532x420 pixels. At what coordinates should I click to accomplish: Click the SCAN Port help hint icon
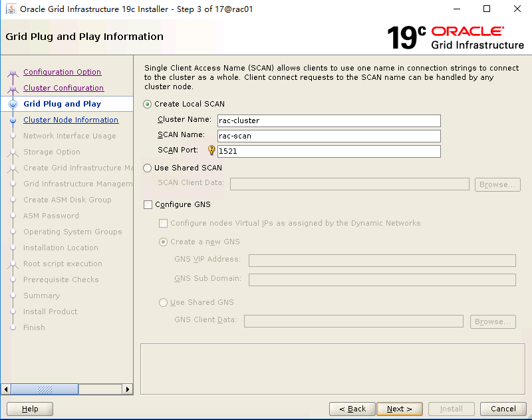tap(211, 150)
